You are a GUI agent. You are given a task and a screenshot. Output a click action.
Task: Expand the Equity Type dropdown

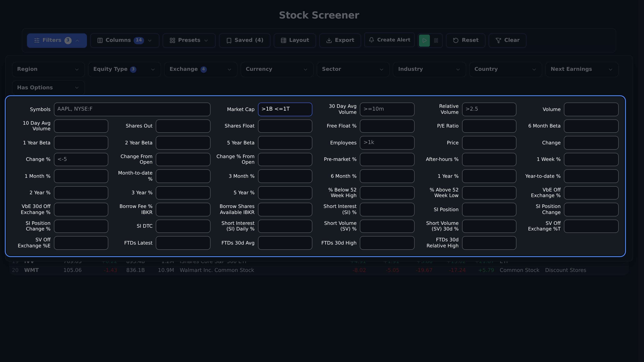point(124,69)
